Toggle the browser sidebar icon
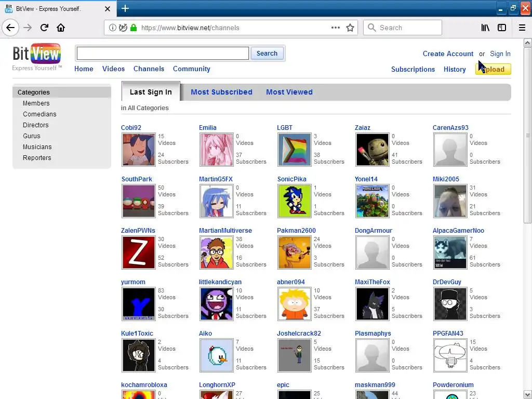This screenshot has height=399, width=532. point(502,28)
